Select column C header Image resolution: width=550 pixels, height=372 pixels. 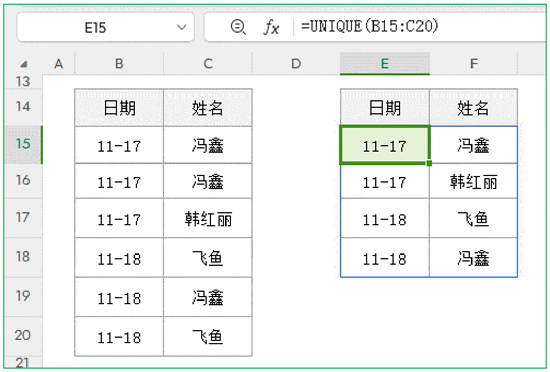[208, 64]
